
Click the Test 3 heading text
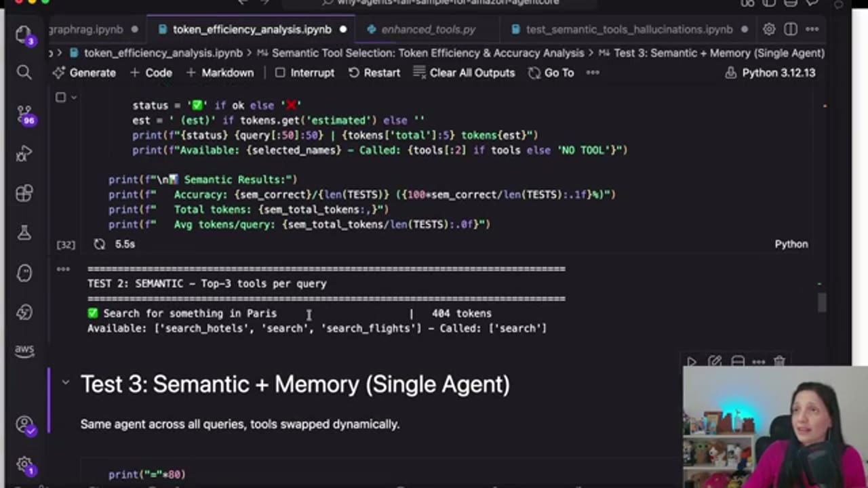295,384
